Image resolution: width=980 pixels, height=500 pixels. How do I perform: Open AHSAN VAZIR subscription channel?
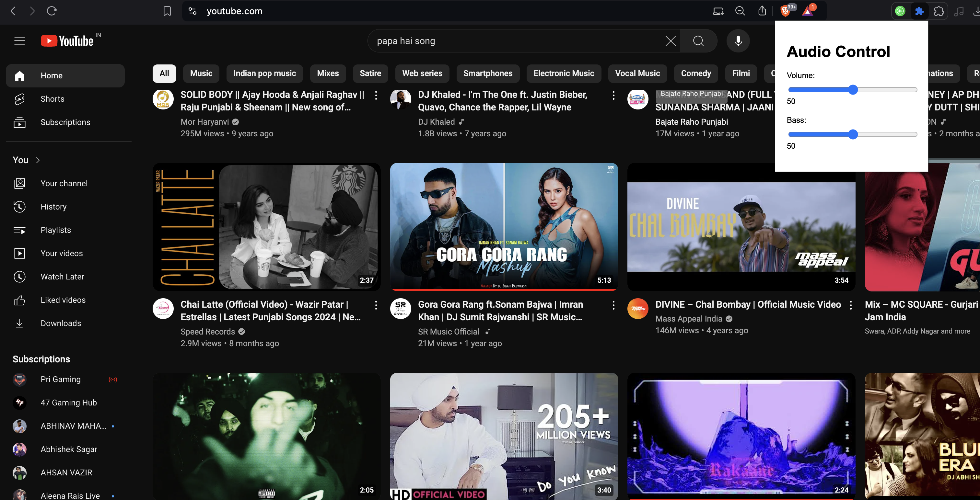pos(65,472)
